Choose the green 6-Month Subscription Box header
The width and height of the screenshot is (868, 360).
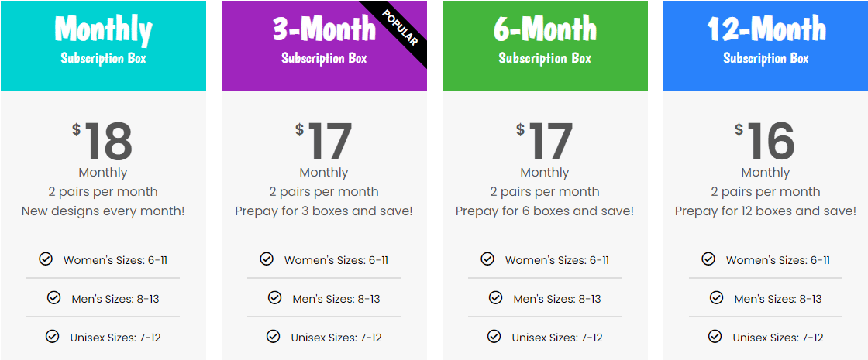click(x=545, y=46)
